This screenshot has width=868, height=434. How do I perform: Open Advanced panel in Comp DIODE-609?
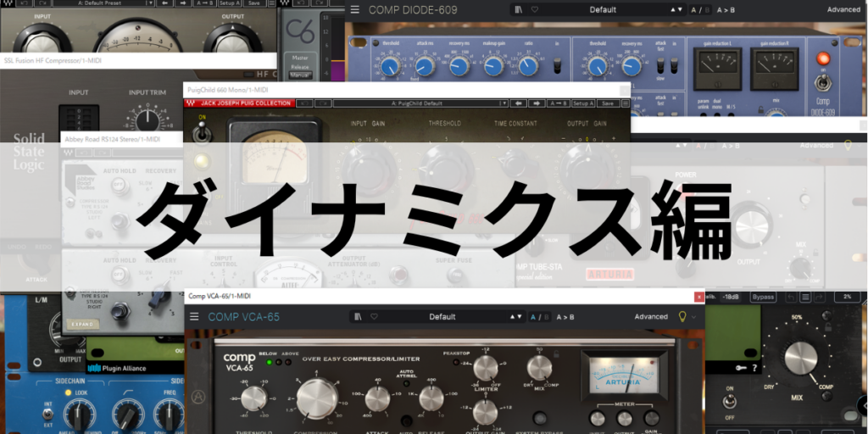tap(843, 9)
